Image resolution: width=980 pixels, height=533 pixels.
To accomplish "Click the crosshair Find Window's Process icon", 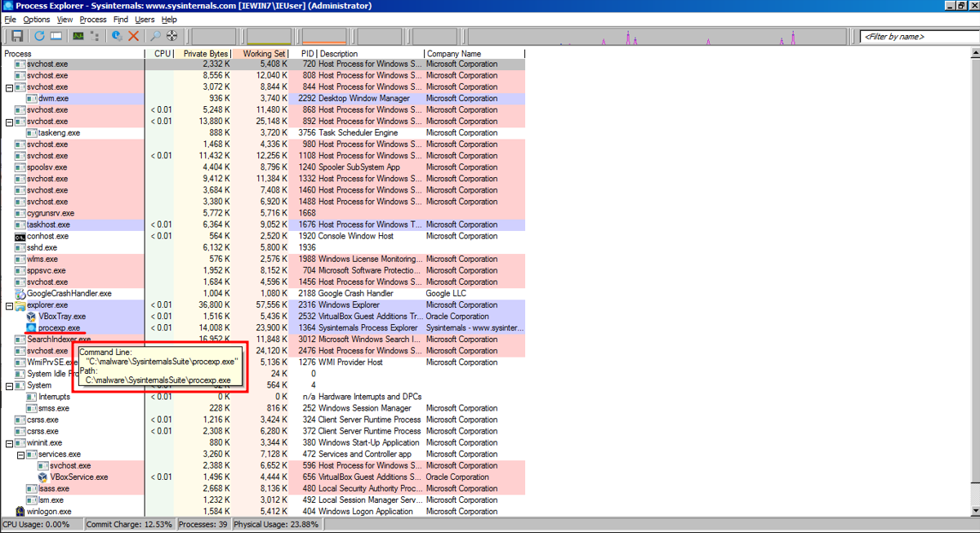I will (x=172, y=36).
